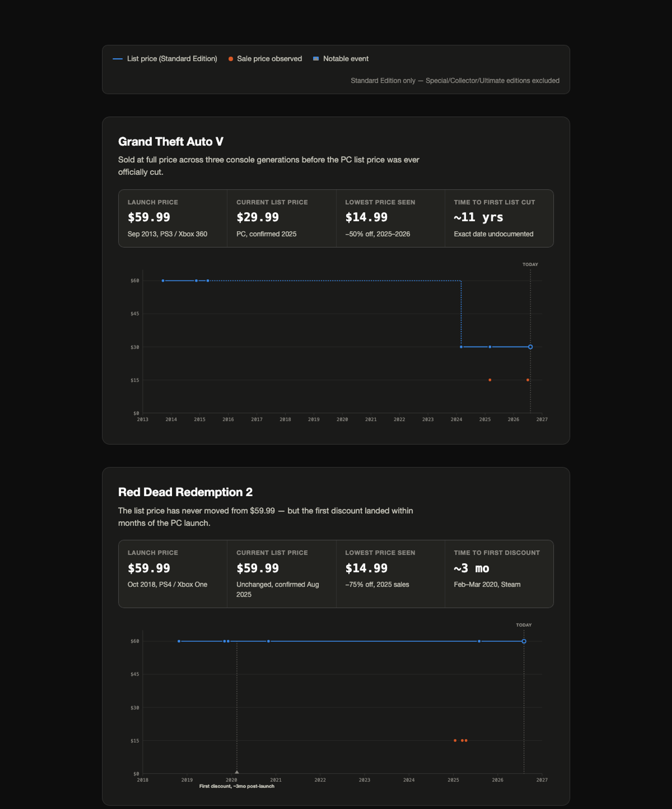The image size is (672, 809).
Task: Click the $29.99 current list price value
Action: pos(257,217)
